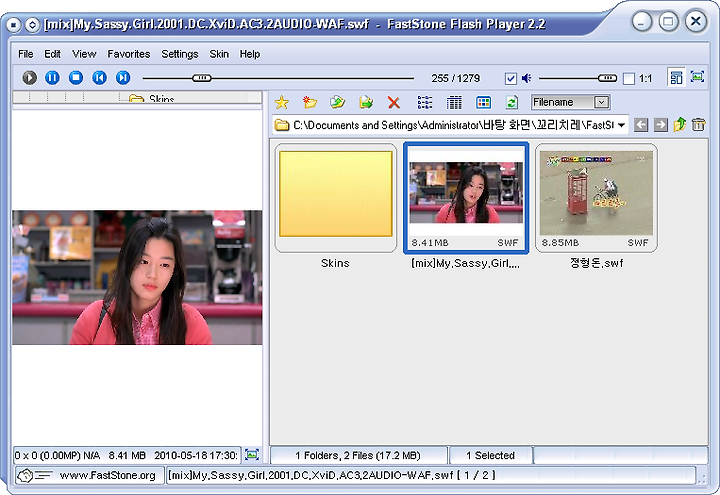Viewport: 720px width, 495px height.
Task: Delete the selected file with red X
Action: click(x=394, y=102)
